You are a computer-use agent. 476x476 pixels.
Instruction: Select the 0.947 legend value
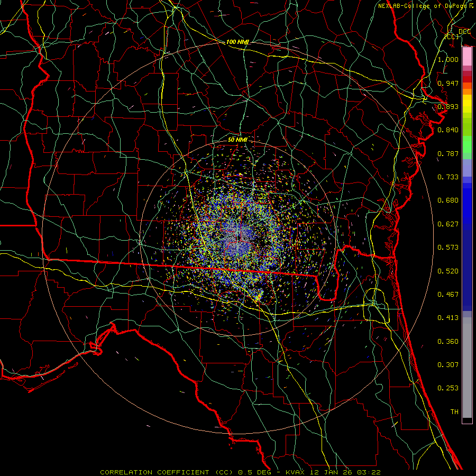pyautogui.click(x=448, y=83)
